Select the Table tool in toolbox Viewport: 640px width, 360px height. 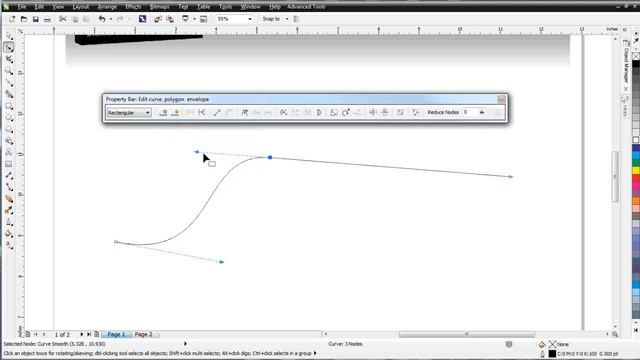coord(9,164)
